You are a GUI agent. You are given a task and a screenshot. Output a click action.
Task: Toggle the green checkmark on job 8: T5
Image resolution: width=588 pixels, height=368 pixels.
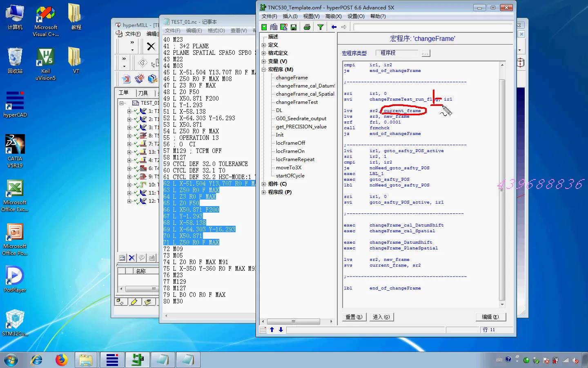coord(136,136)
